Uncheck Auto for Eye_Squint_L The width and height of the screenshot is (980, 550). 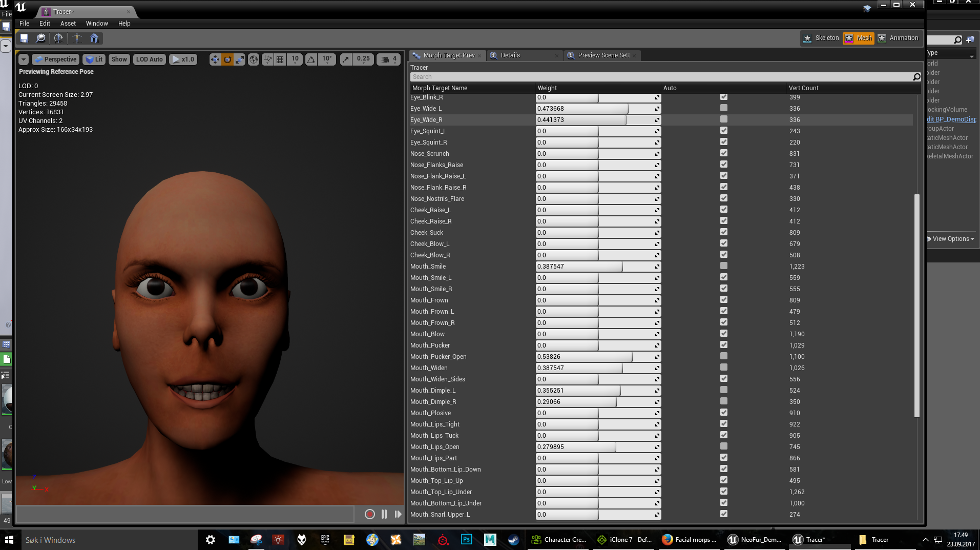pyautogui.click(x=724, y=131)
